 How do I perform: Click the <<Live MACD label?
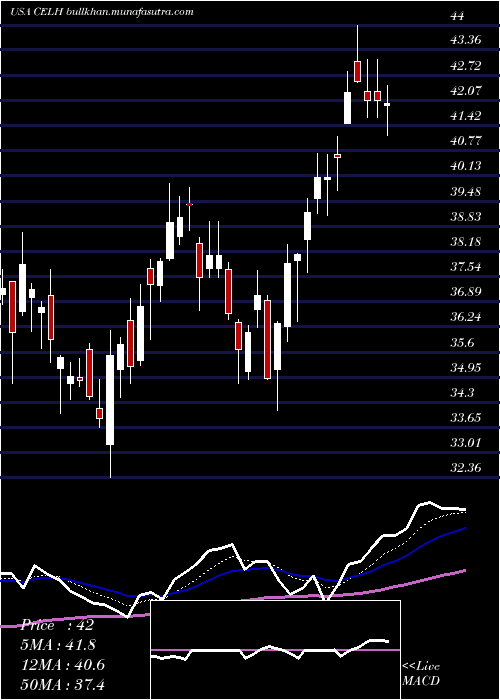click(x=421, y=674)
